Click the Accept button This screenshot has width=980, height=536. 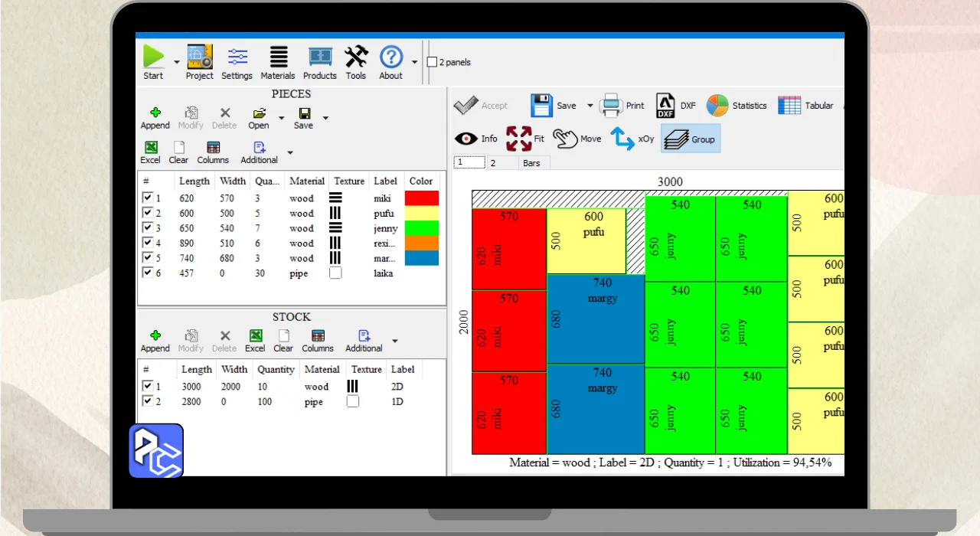point(481,106)
